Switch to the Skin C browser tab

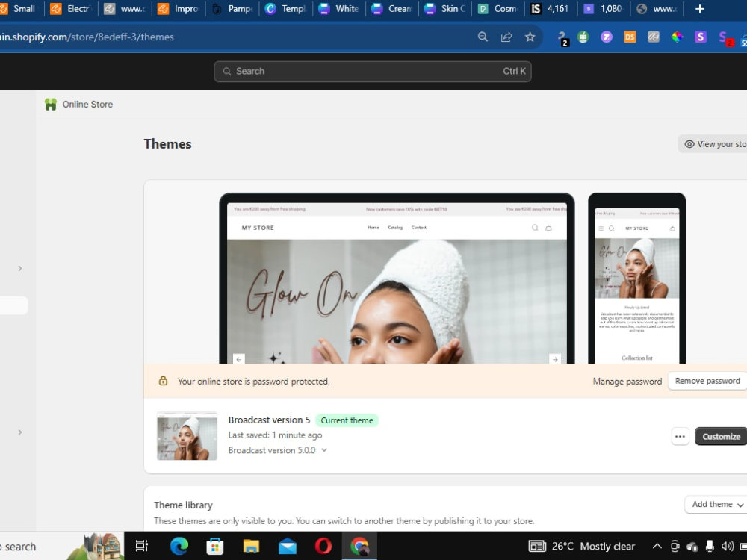pos(445,8)
